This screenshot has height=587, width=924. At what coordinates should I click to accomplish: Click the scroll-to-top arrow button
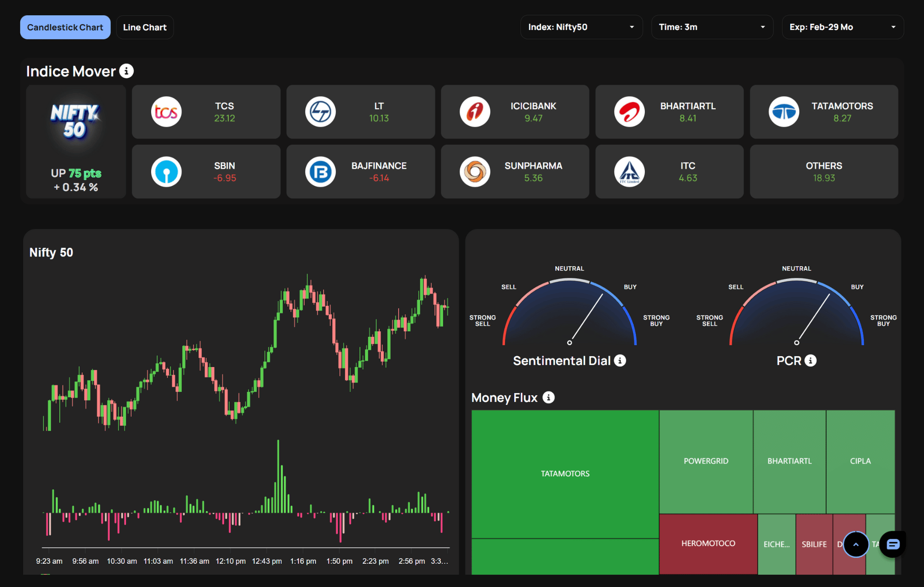[856, 544]
